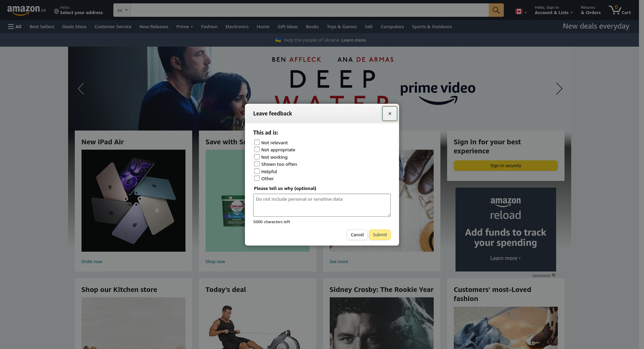Viewport: 644px width, 349px height.
Task: Open Toys & Games category
Action: coord(342,27)
